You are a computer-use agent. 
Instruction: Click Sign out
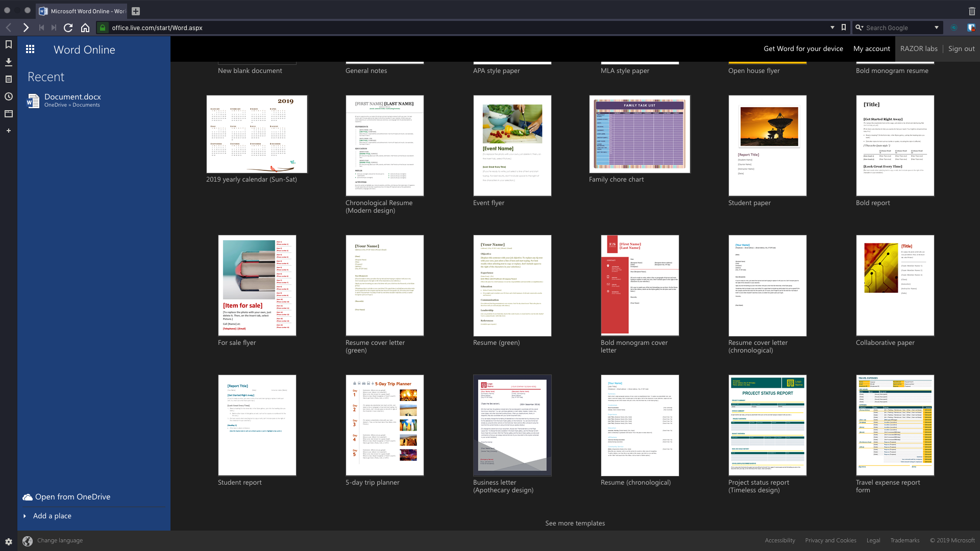(961, 48)
